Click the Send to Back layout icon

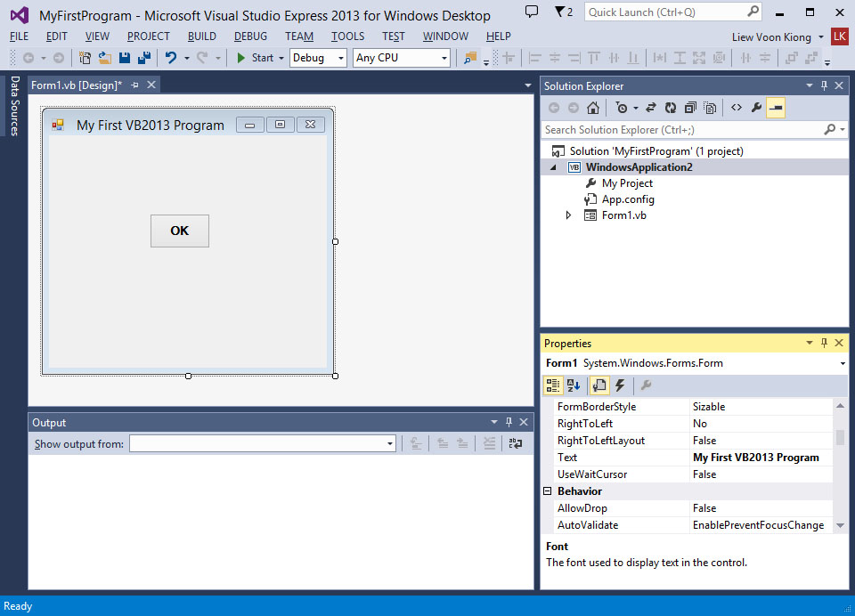coord(811,58)
